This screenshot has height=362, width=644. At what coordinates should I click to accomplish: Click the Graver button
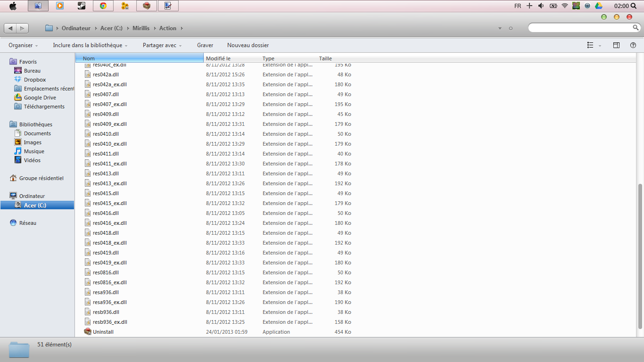[205, 45]
